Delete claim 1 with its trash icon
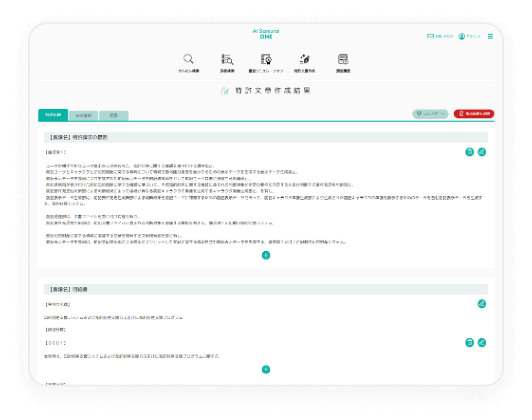The image size is (532, 420). (469, 152)
